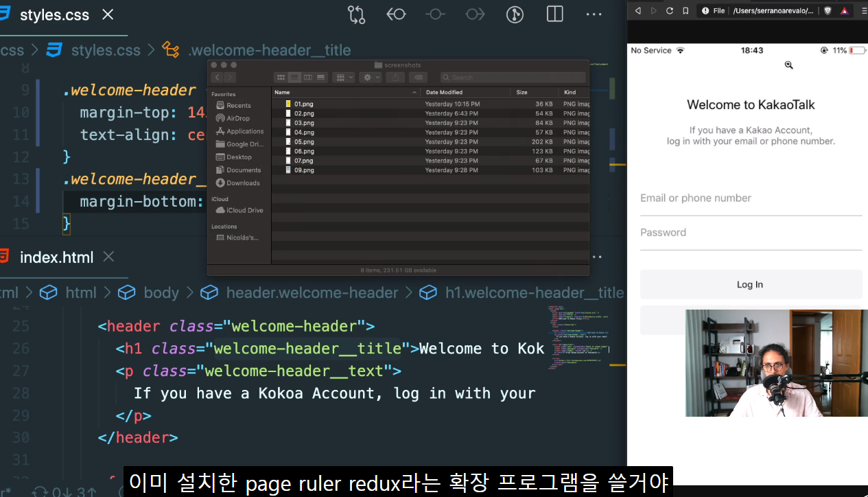Open Finder action gear dropdown
The image size is (868, 497).
point(371,78)
